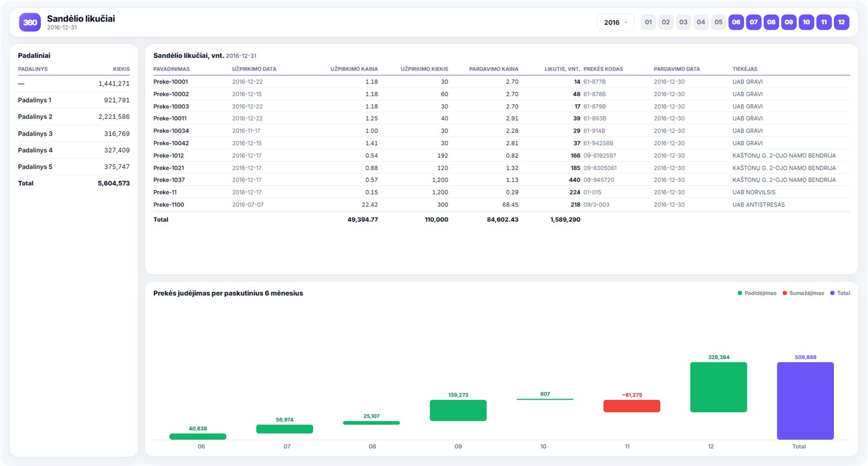868x466 pixels.
Task: Deselect month 07 filter
Action: pos(754,22)
